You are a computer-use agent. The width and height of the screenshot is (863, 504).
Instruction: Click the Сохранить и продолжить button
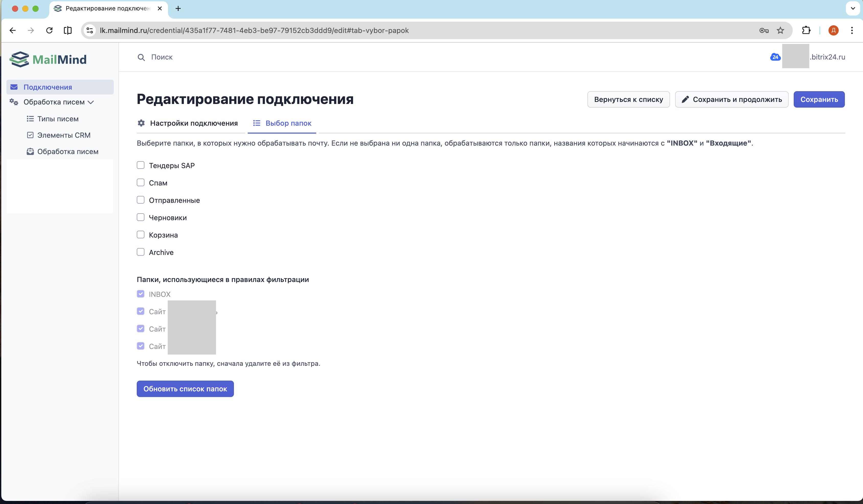point(732,100)
